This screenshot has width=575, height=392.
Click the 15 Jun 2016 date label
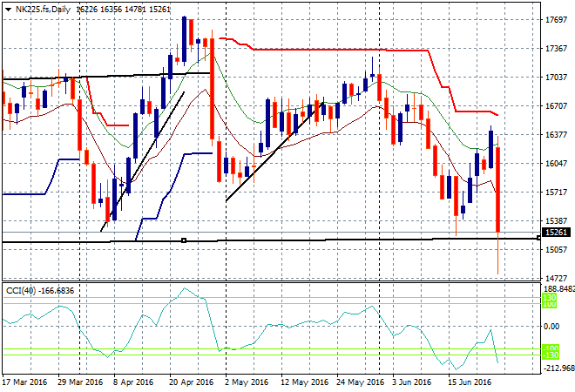tap(470, 382)
